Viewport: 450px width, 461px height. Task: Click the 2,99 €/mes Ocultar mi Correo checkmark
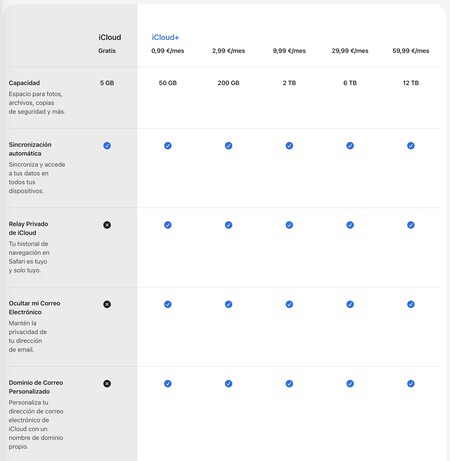(228, 304)
